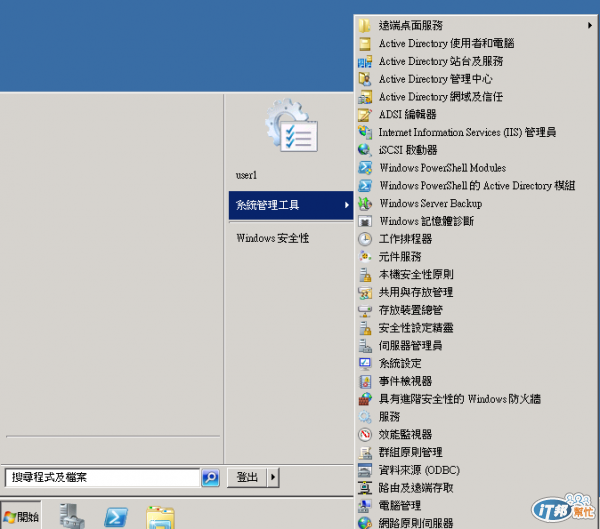Click the Active Directory 網域及信任 icon
This screenshot has width=600, height=529.
pos(365,97)
